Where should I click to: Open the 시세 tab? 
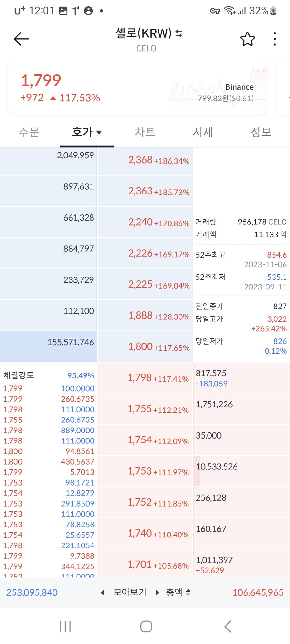click(203, 132)
